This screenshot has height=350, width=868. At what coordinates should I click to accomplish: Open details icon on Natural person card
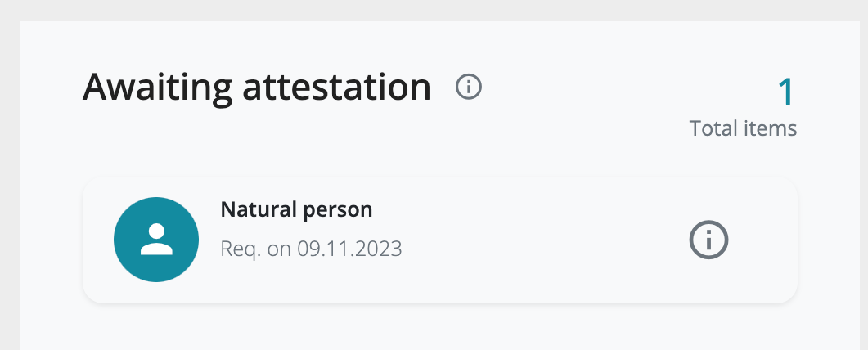coord(708,240)
